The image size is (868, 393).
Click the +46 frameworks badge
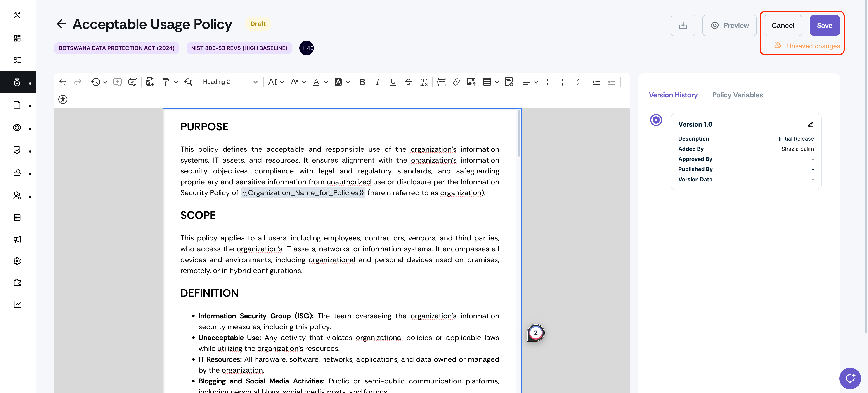coord(306,48)
